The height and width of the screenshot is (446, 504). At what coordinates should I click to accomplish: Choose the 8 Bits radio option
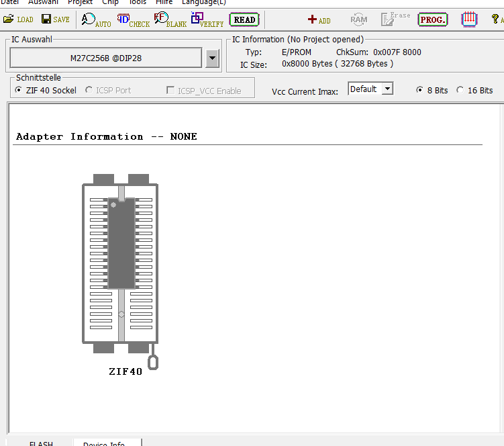[420, 90]
